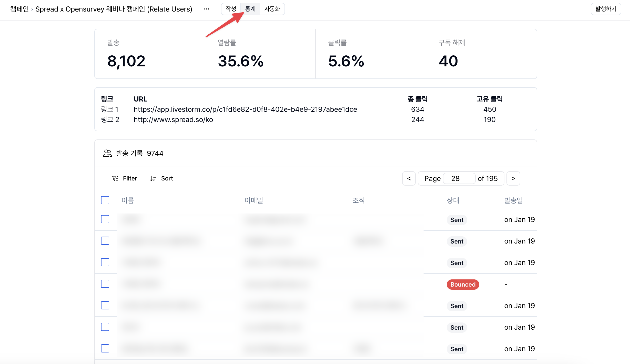Click the page number input showing 28
Screen dimensions: 630x364
459,178
